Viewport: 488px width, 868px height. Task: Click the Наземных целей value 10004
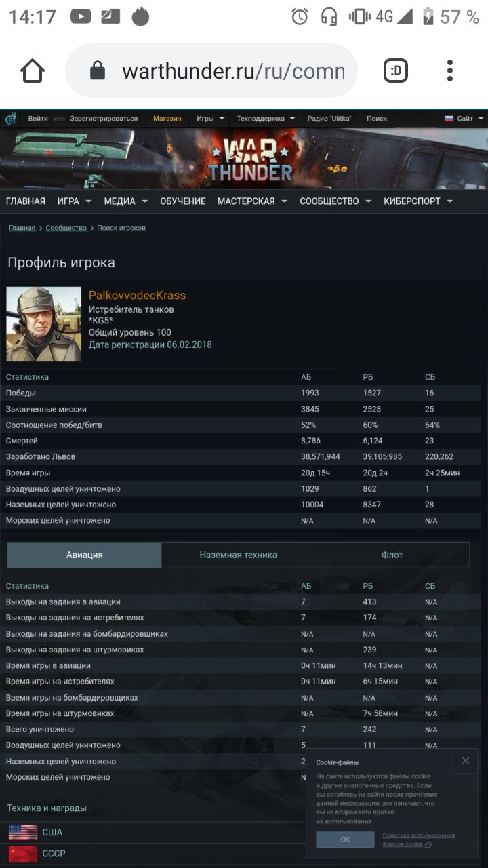(312, 505)
